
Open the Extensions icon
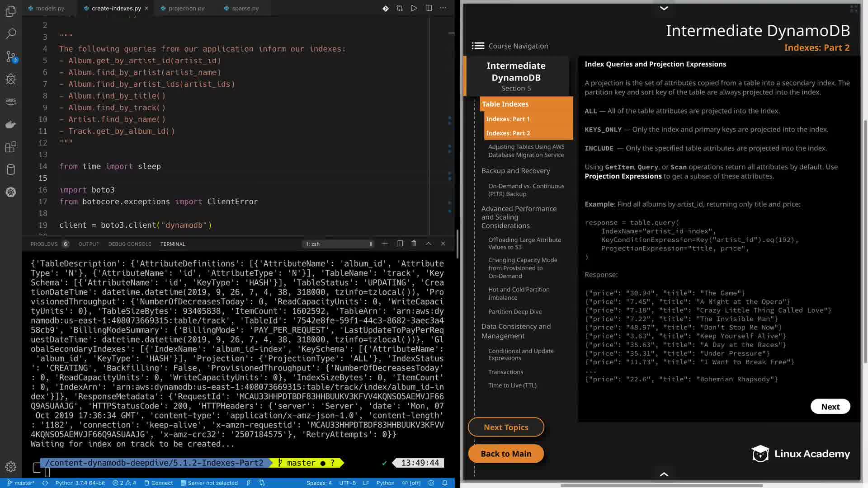11,147
